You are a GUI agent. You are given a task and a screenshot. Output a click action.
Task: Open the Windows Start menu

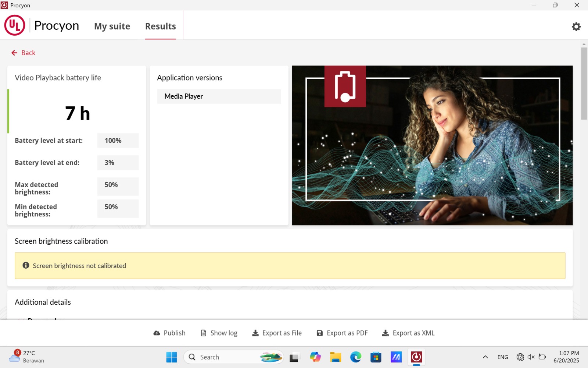[172, 357]
